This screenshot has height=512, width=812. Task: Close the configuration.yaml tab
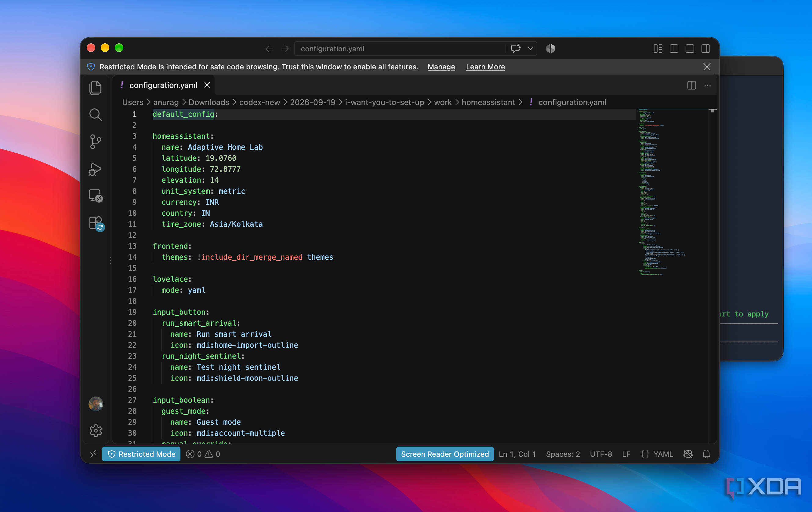[207, 86]
